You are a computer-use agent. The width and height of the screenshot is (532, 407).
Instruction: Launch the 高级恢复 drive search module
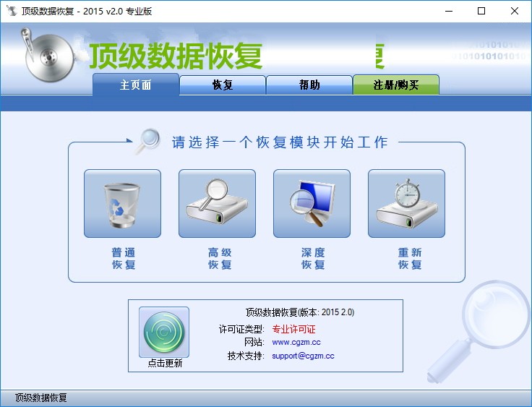(x=217, y=203)
